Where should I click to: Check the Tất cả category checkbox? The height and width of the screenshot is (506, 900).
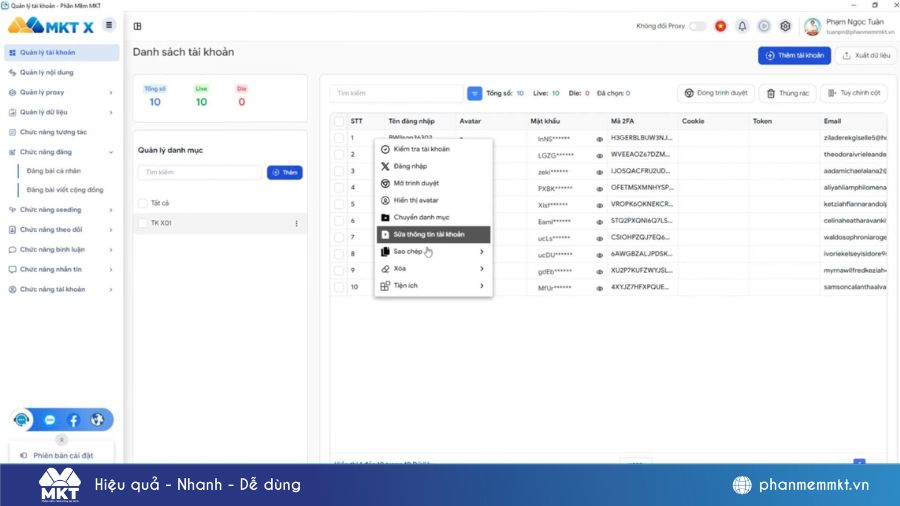(142, 203)
